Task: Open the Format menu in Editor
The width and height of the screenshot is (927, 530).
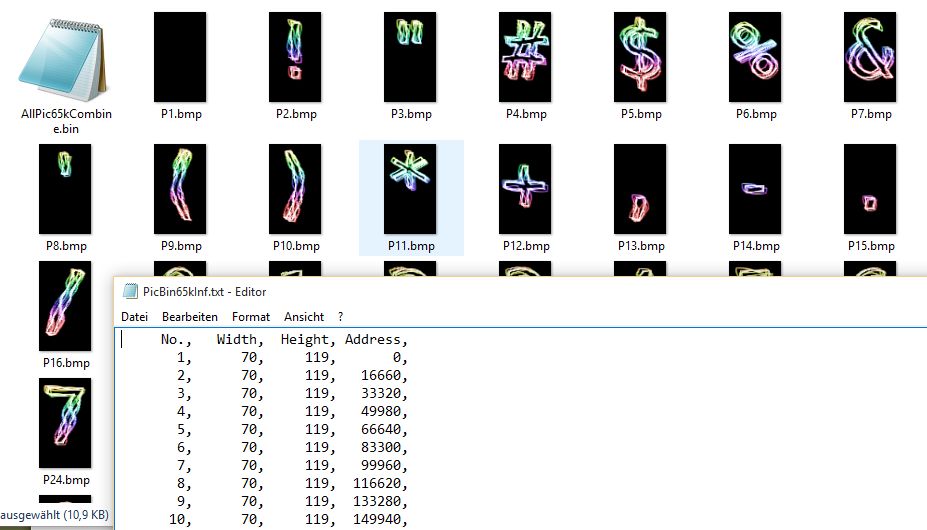Action: click(x=251, y=316)
